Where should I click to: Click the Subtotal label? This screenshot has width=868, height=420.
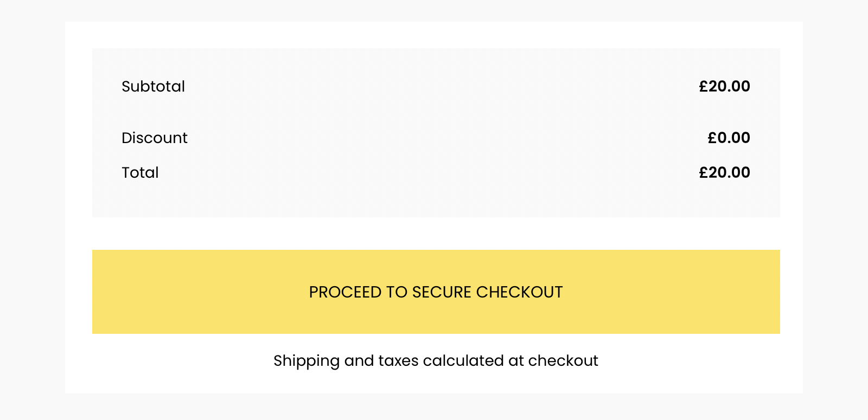click(x=153, y=86)
